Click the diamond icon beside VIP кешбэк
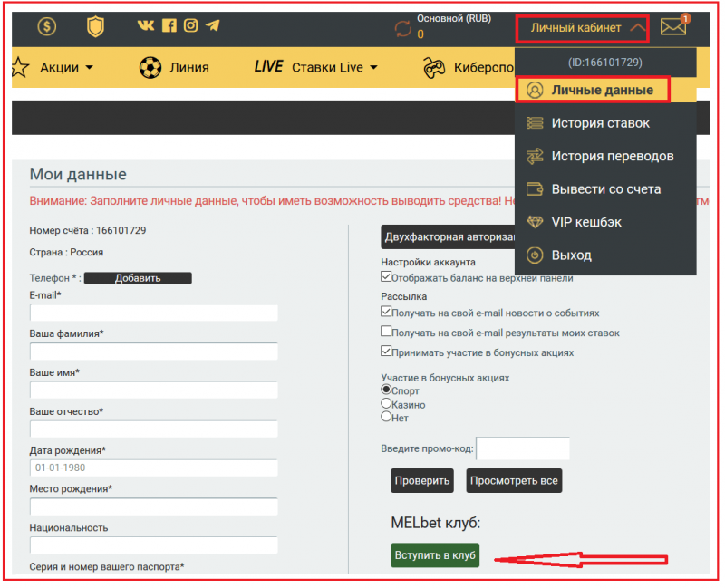725x588 pixels. 535,222
